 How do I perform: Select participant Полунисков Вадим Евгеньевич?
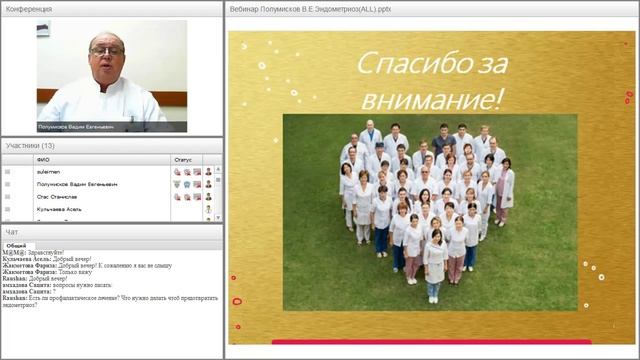click(x=77, y=184)
